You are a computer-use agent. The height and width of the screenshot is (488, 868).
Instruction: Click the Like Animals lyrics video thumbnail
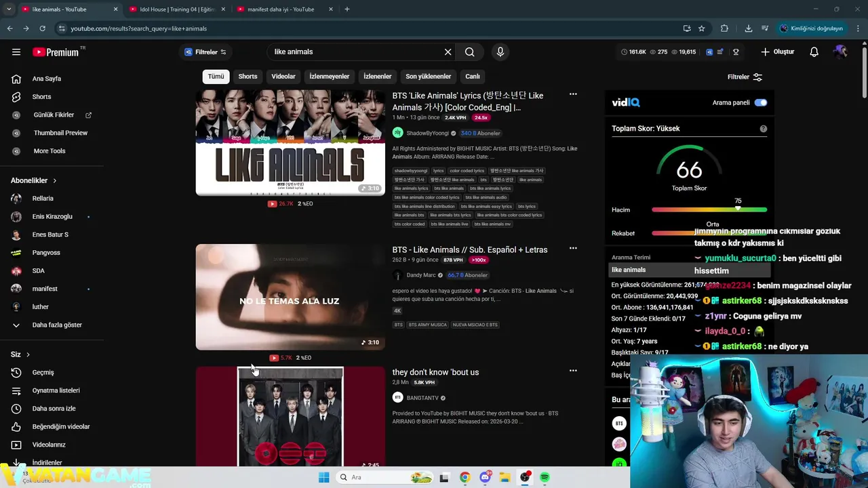290,143
